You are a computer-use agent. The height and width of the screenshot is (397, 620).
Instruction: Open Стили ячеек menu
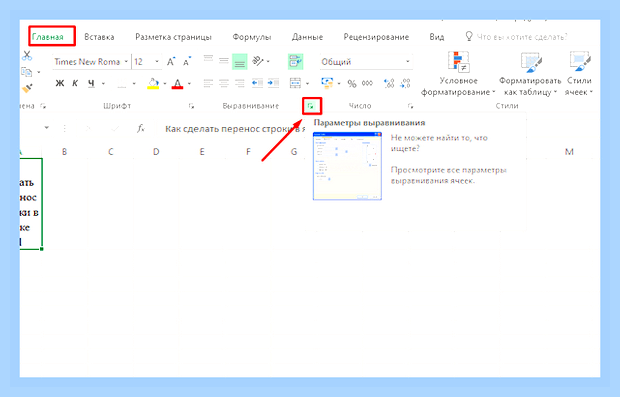579,74
